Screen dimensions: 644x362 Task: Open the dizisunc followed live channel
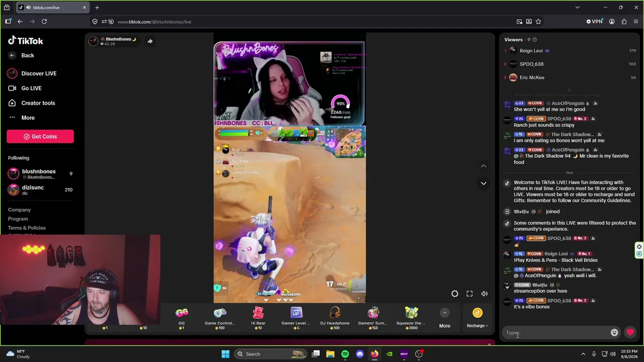click(x=40, y=190)
